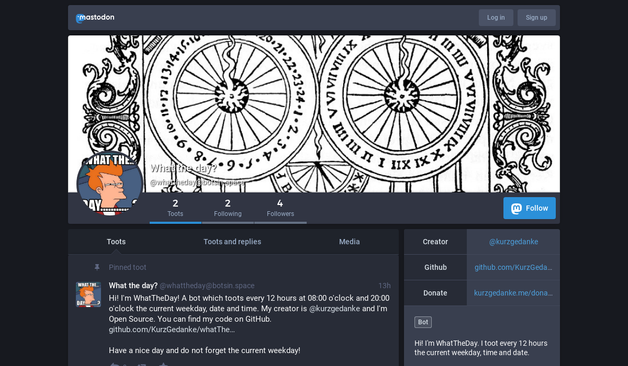The height and width of the screenshot is (366, 628).
Task: Click the Github field label
Action: pos(435,267)
